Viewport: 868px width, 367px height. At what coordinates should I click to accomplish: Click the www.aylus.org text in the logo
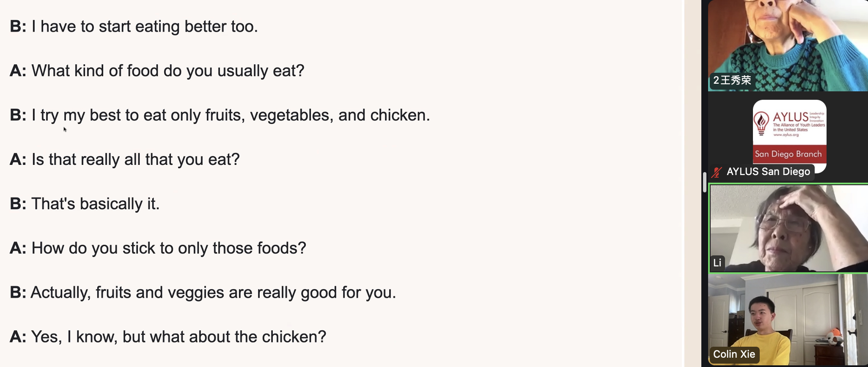(x=786, y=135)
